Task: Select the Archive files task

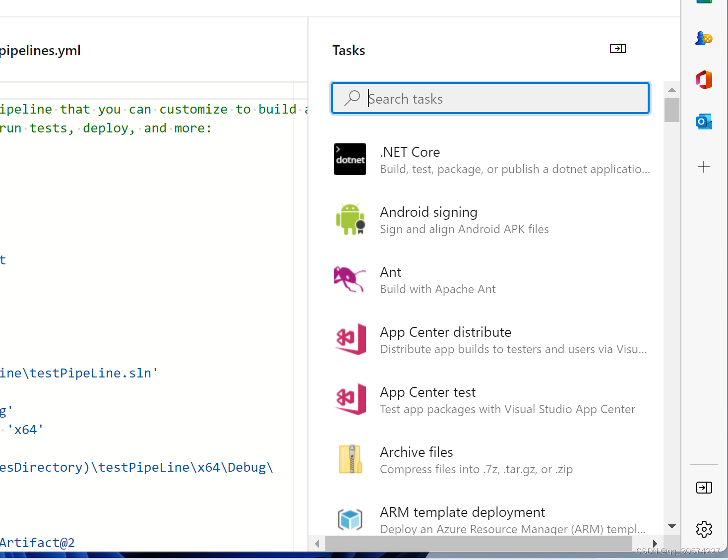Action: [491, 460]
